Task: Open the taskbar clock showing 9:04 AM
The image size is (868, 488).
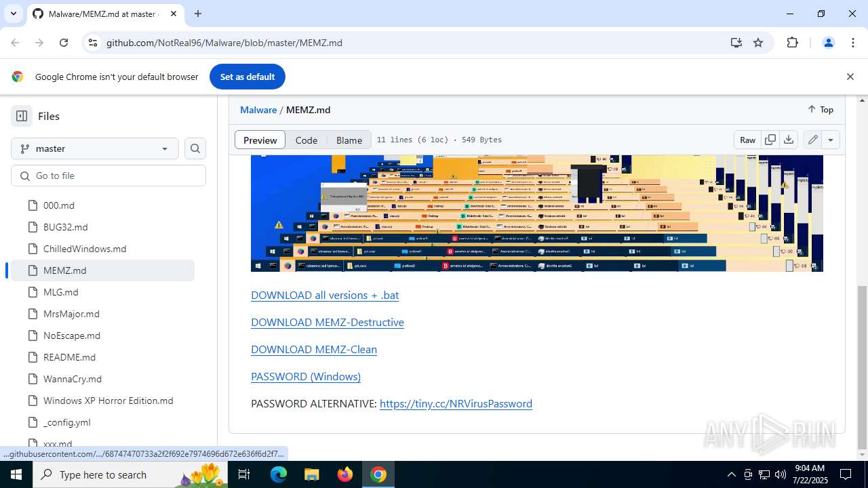Action: coord(809,474)
